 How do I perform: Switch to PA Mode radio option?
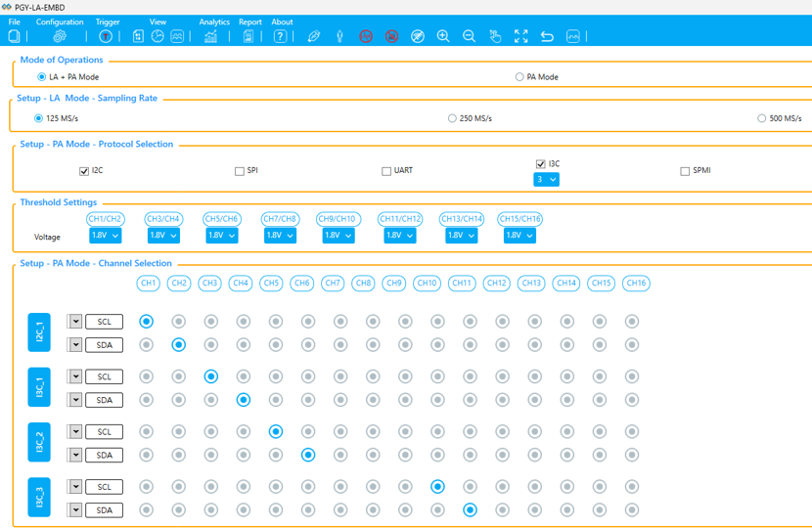coord(519,76)
